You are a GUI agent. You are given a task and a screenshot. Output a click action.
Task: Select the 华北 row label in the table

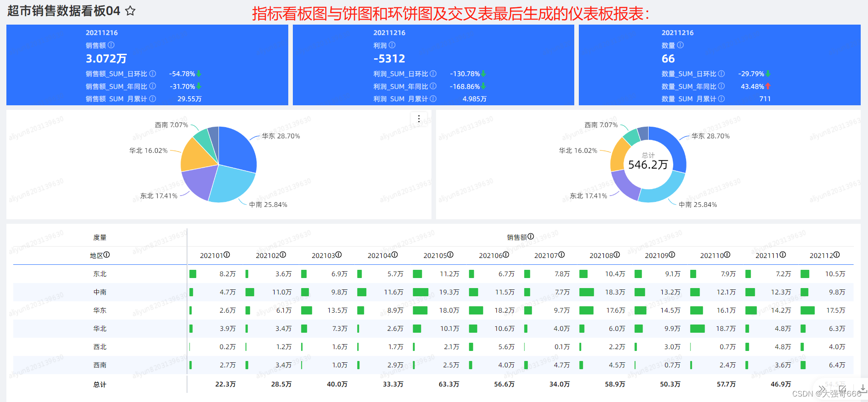pos(100,328)
